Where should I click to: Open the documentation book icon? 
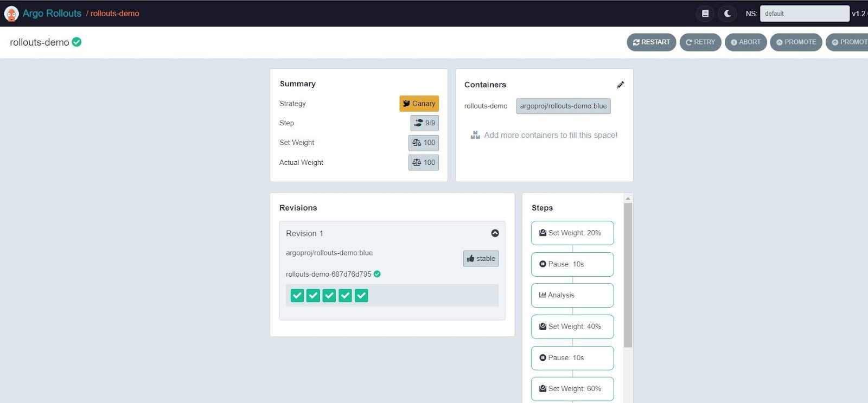(705, 14)
